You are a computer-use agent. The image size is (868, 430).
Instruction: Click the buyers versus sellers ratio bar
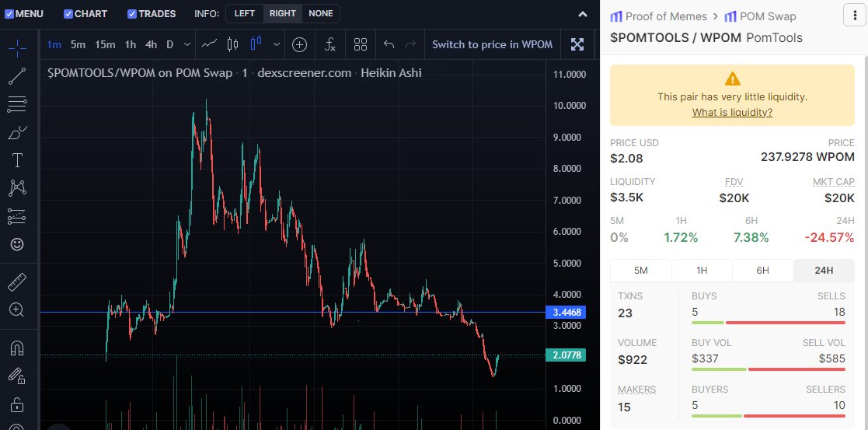pos(769,415)
